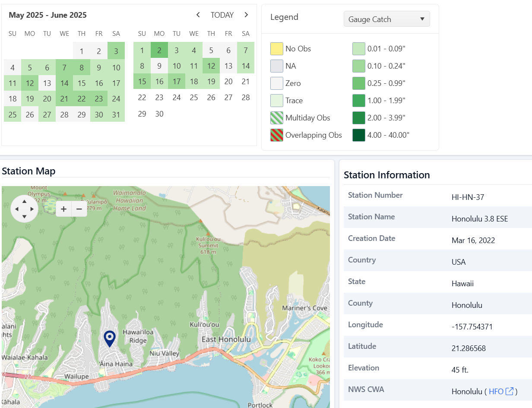Pan the map left using arrow
532x408 pixels.
coord(17,209)
